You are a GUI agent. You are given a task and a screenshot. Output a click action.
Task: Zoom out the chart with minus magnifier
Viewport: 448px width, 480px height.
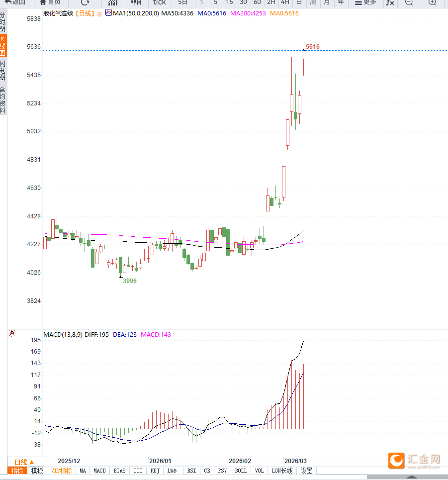(409, 2)
